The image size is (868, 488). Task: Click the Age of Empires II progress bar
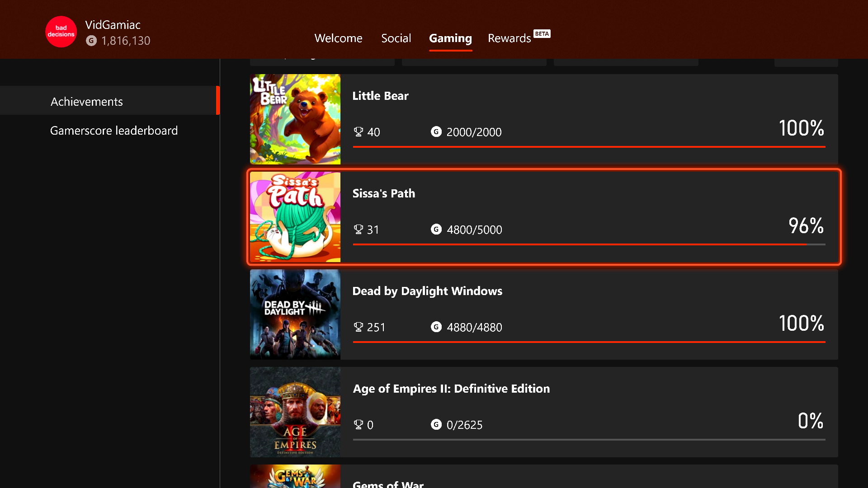tap(589, 440)
